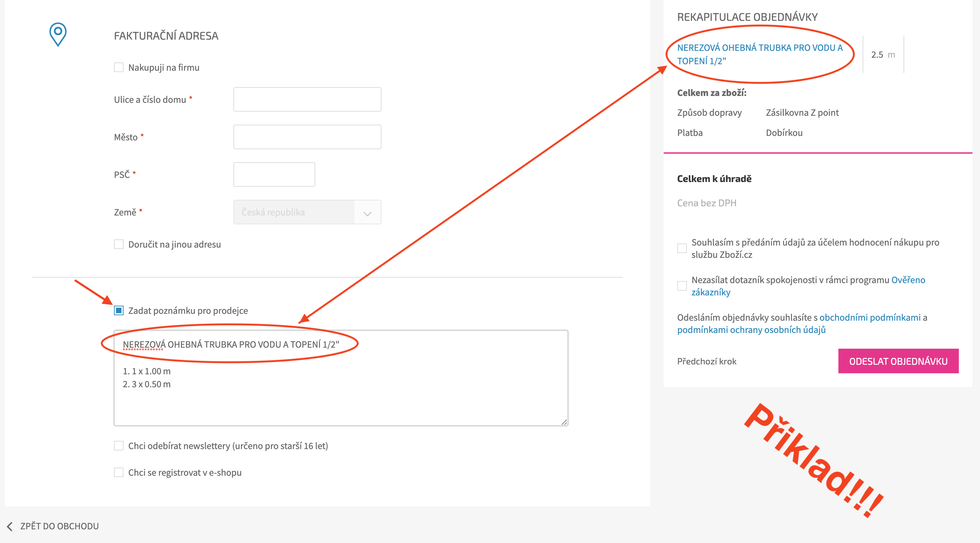Open the Ověřeno zákazníky link

[x=808, y=286]
